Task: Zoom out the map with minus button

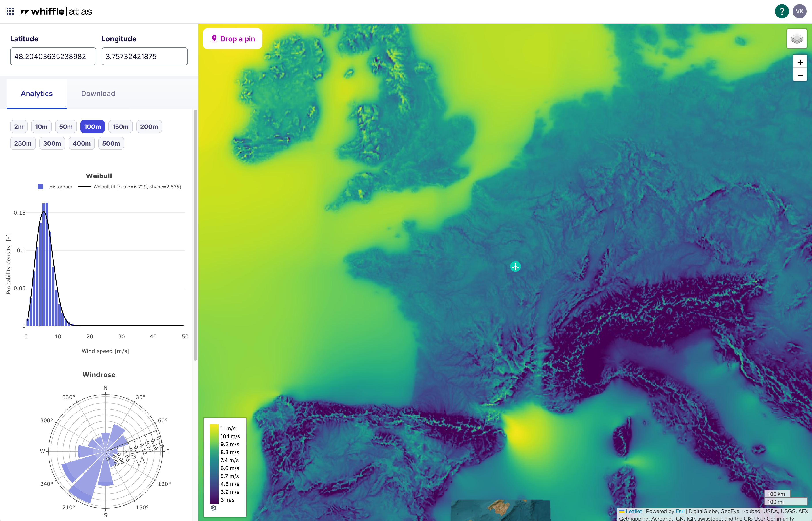Action: 800,76
